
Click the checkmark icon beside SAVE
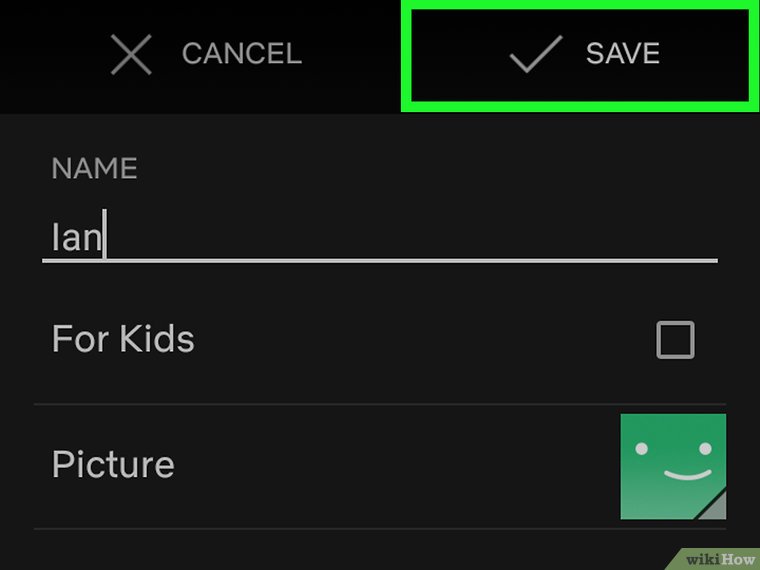click(536, 55)
